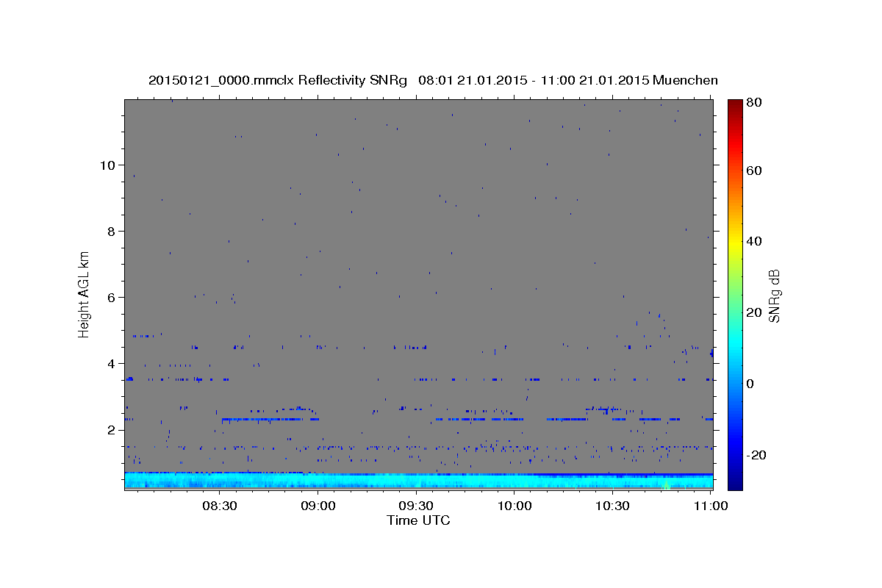Screen dimensions: 882x588
Task: Click the yellow section of the colorbar
Action: (734, 243)
